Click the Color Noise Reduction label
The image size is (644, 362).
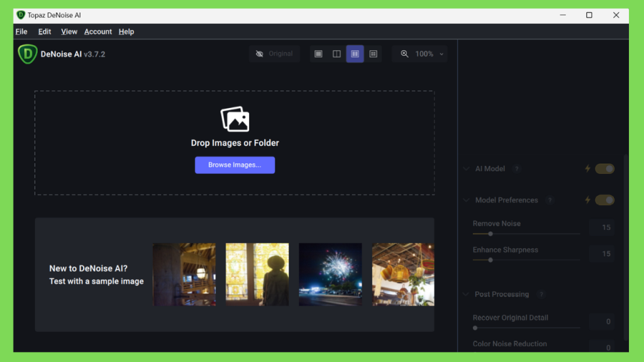click(509, 344)
